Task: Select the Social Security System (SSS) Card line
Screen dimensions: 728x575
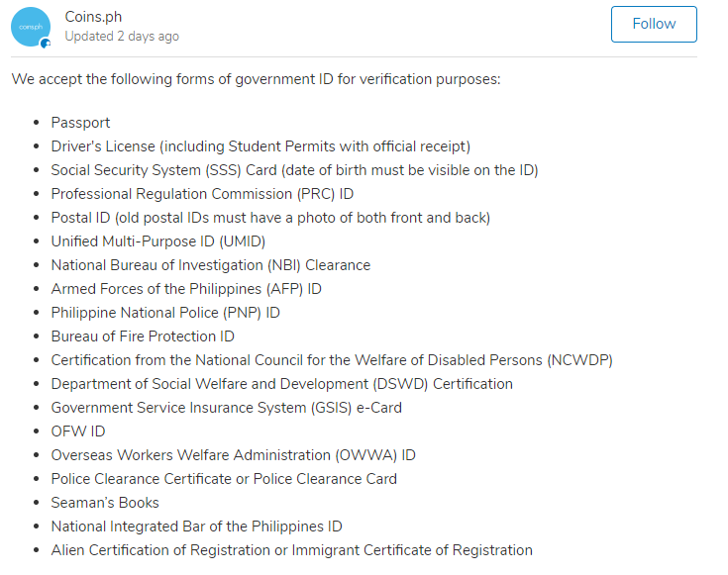Action: pyautogui.click(x=294, y=170)
